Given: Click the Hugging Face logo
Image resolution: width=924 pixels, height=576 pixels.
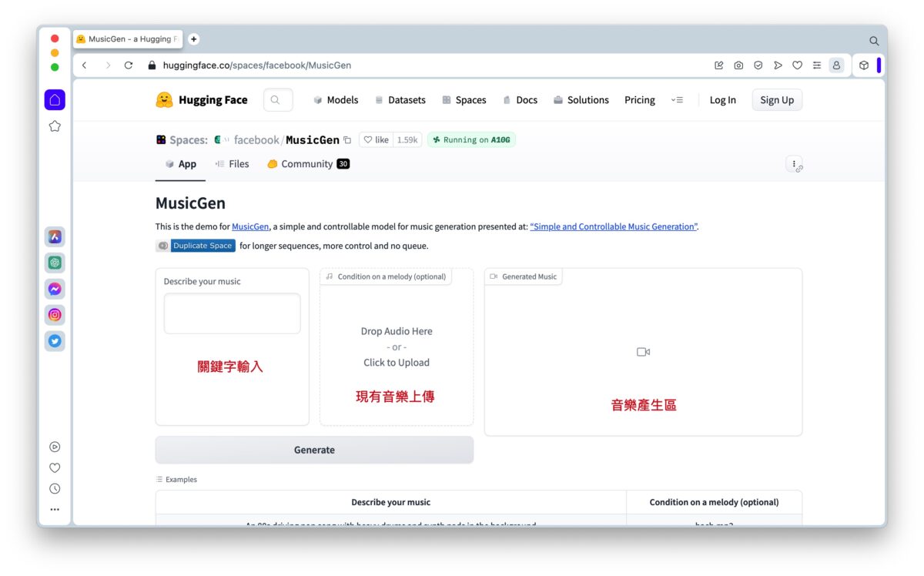Looking at the screenshot, I should pyautogui.click(x=202, y=100).
